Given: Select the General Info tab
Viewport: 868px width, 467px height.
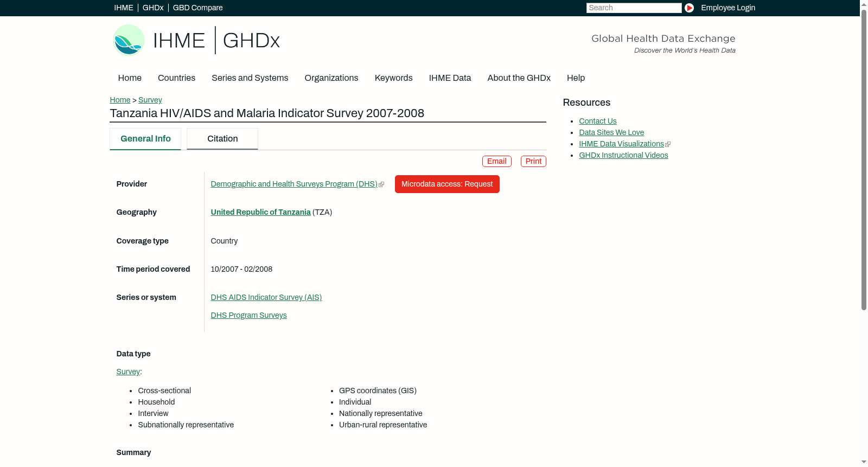Looking at the screenshot, I should [145, 139].
